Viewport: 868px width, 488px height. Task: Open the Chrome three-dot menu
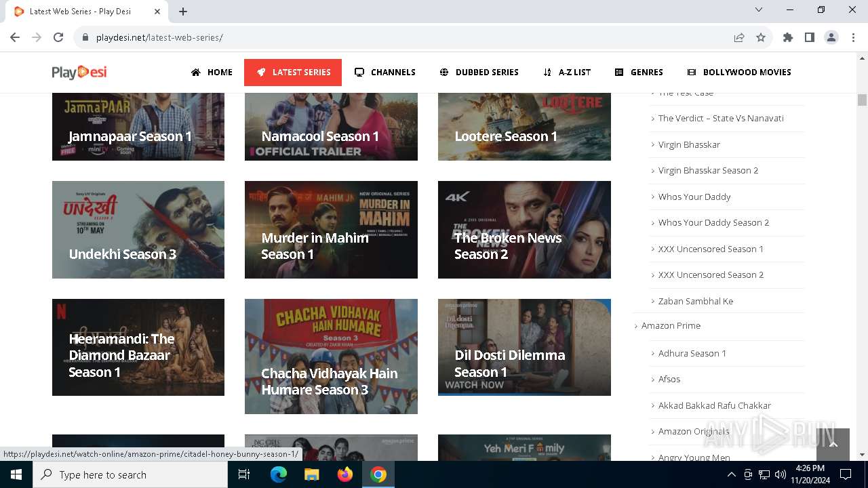point(853,37)
